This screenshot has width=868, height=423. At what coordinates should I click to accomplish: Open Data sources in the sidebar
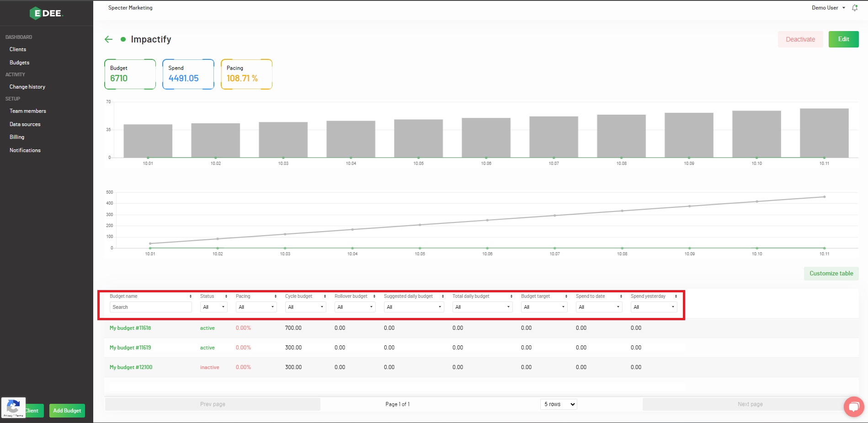25,124
